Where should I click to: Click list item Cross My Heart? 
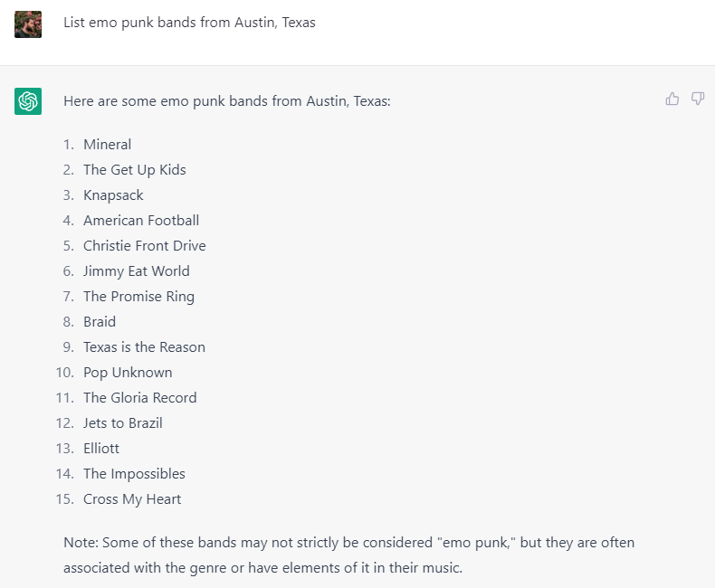pos(132,499)
